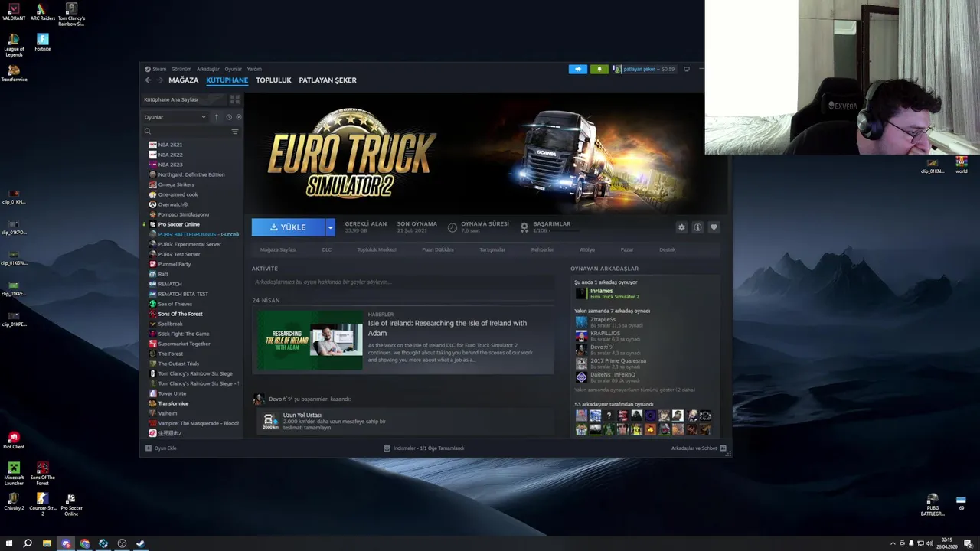Open the Steam menu
The width and height of the screenshot is (980, 551).
(158, 69)
